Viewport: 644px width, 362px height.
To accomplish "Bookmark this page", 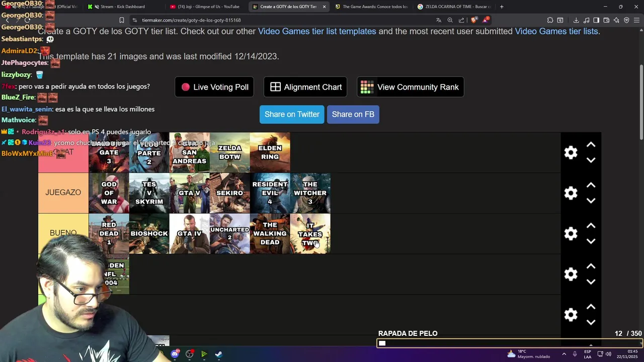I will 121,20.
